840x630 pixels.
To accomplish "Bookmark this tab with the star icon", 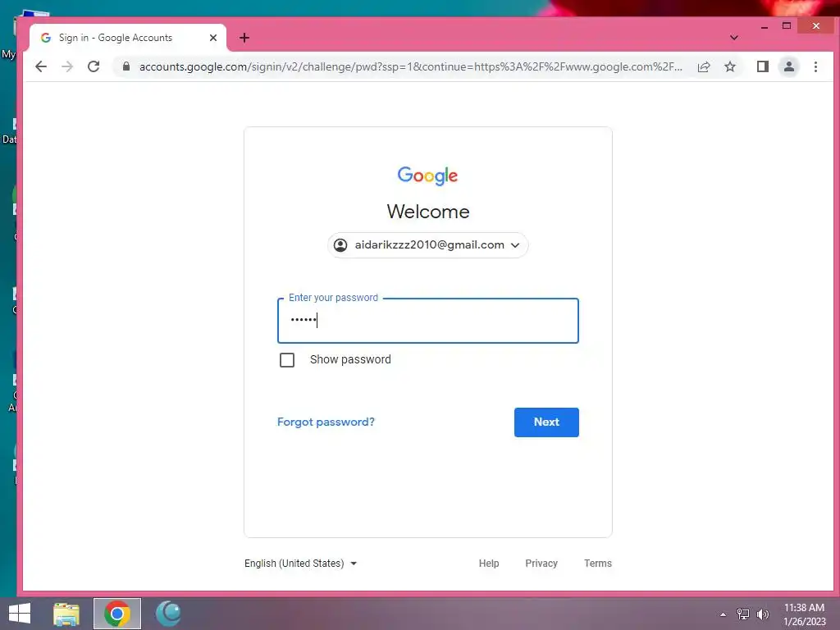I will pyautogui.click(x=730, y=66).
